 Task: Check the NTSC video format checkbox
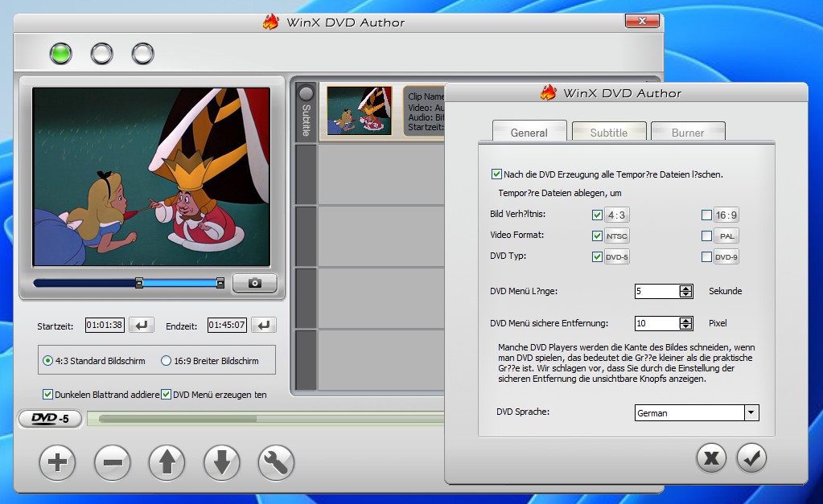597,236
